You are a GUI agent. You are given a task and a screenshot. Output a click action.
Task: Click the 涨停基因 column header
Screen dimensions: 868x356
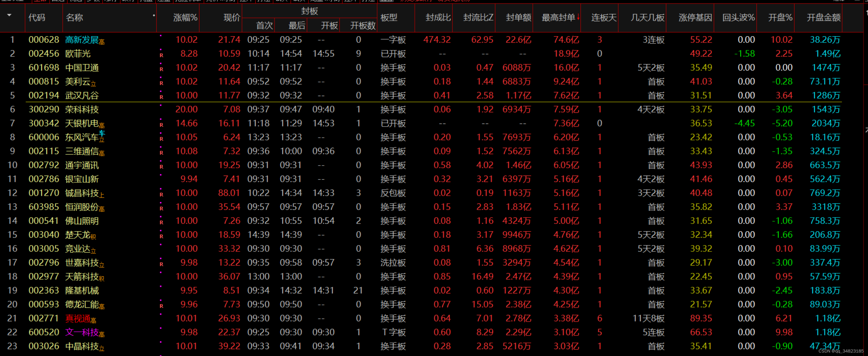tap(695, 18)
